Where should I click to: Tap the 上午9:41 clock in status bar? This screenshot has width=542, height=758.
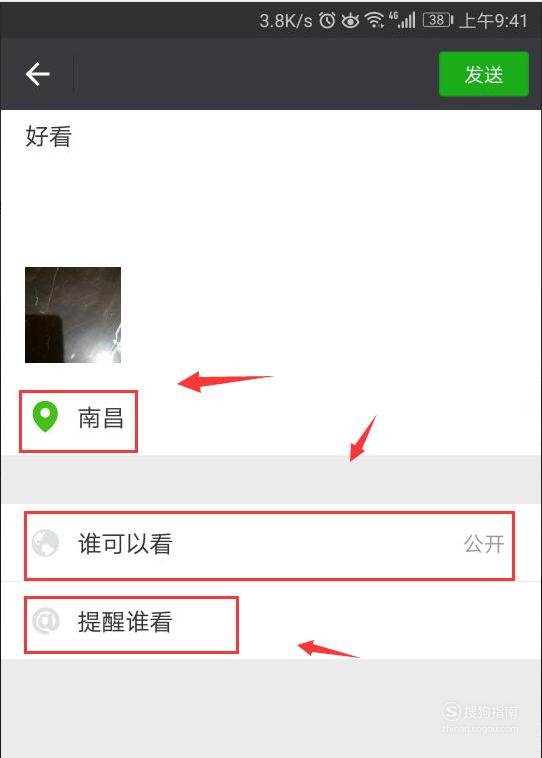click(x=493, y=21)
